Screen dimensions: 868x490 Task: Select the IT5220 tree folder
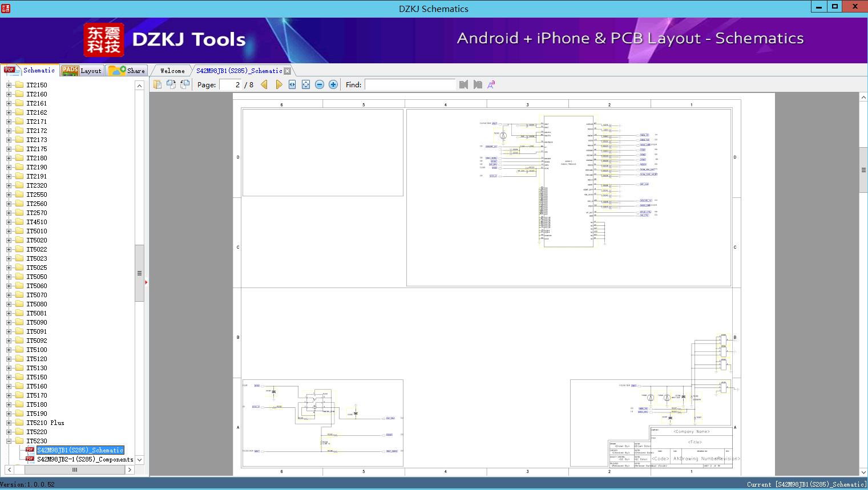[x=37, y=432]
